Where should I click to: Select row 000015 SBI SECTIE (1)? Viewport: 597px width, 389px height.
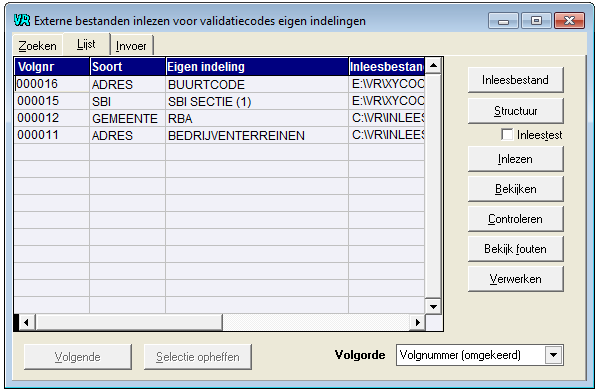pyautogui.click(x=219, y=101)
